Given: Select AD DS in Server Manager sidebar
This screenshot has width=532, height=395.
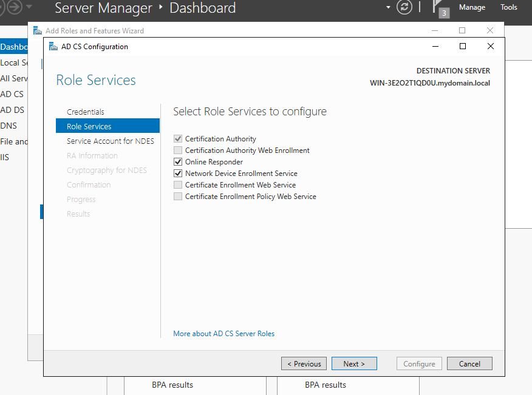Looking at the screenshot, I should (x=12, y=110).
